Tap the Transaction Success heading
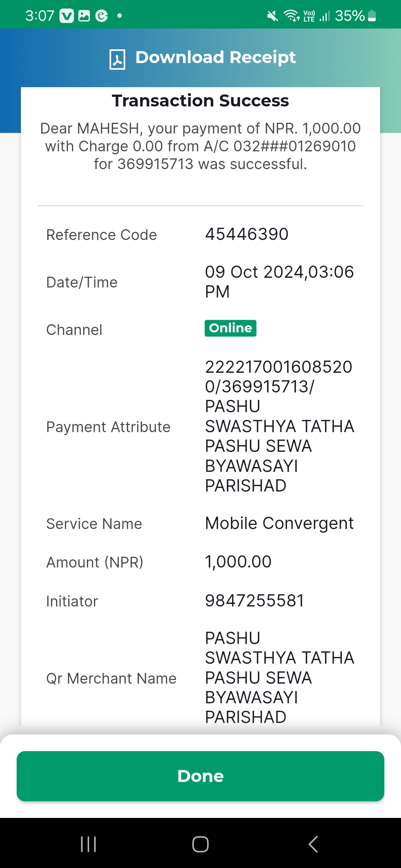The width and height of the screenshot is (401, 868). click(x=200, y=101)
